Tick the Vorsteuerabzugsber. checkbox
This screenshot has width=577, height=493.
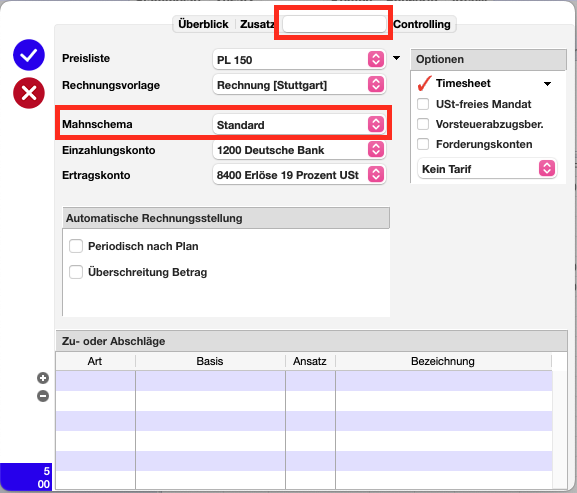click(x=423, y=124)
